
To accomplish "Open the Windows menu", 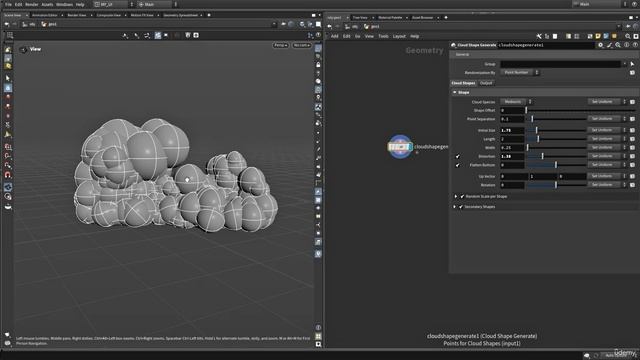I will coord(64,4).
